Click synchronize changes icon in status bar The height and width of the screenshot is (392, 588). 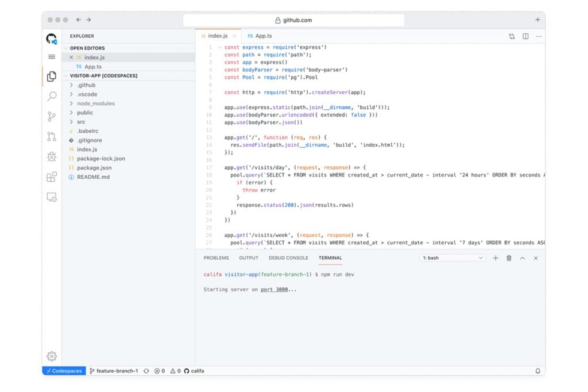tap(146, 371)
